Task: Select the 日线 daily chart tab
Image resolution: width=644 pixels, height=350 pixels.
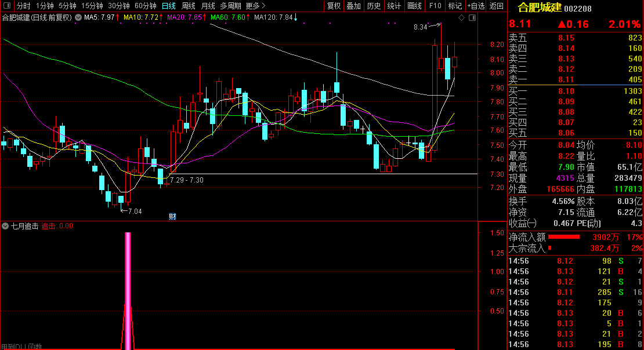Action: (x=168, y=6)
